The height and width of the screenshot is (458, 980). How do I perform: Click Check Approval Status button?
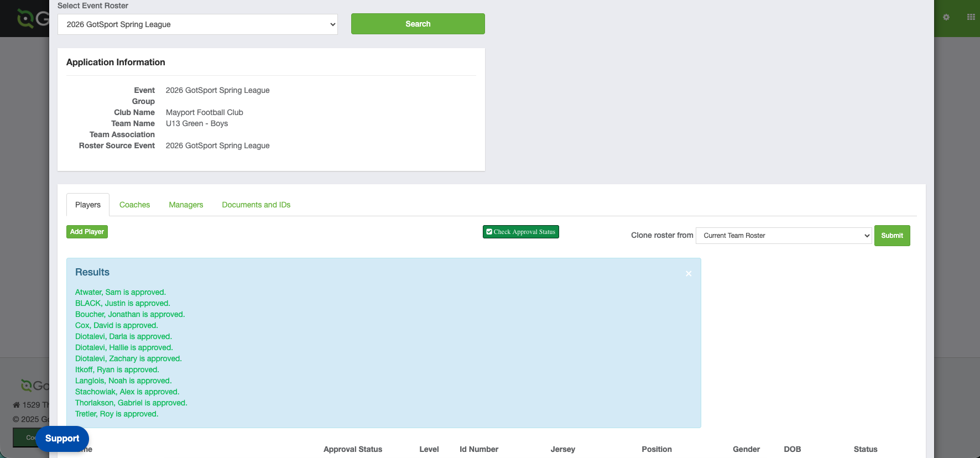pyautogui.click(x=520, y=232)
